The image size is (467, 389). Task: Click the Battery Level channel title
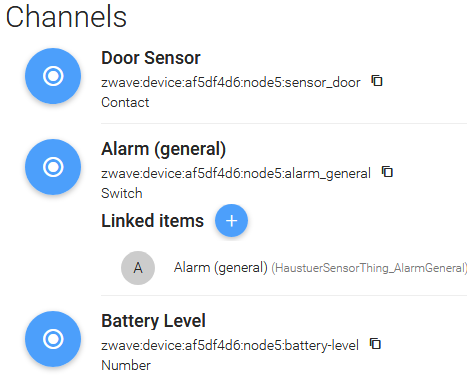pyautogui.click(x=153, y=321)
